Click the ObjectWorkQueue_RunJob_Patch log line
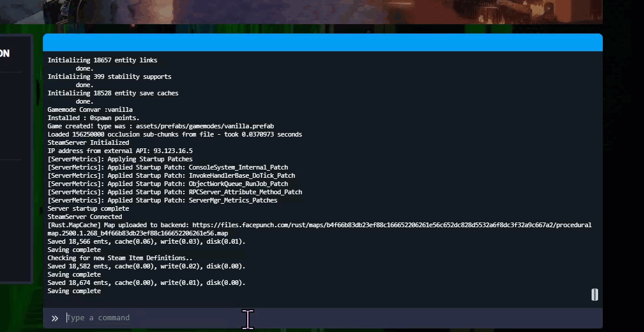Viewport: 644px width, 332px height. [168, 184]
